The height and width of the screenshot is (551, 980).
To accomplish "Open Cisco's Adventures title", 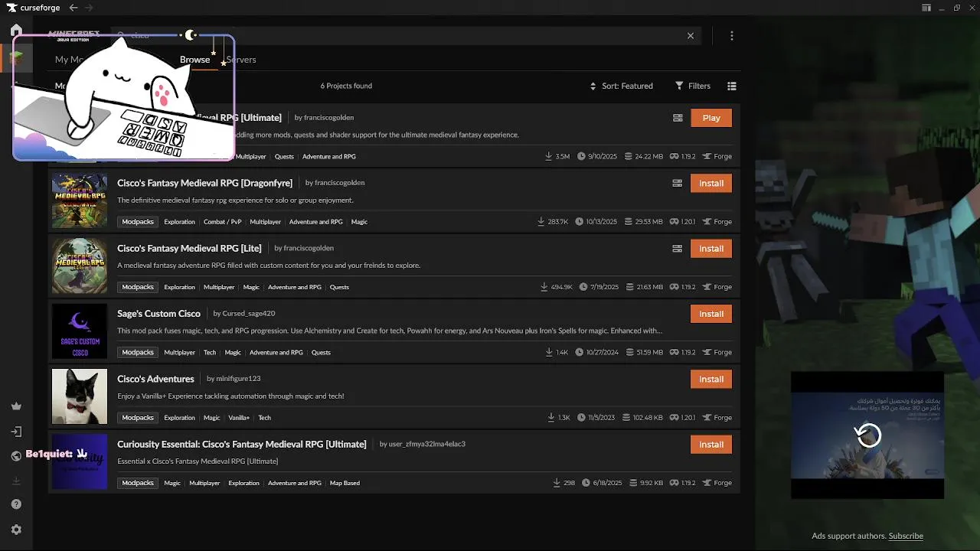I will click(155, 379).
